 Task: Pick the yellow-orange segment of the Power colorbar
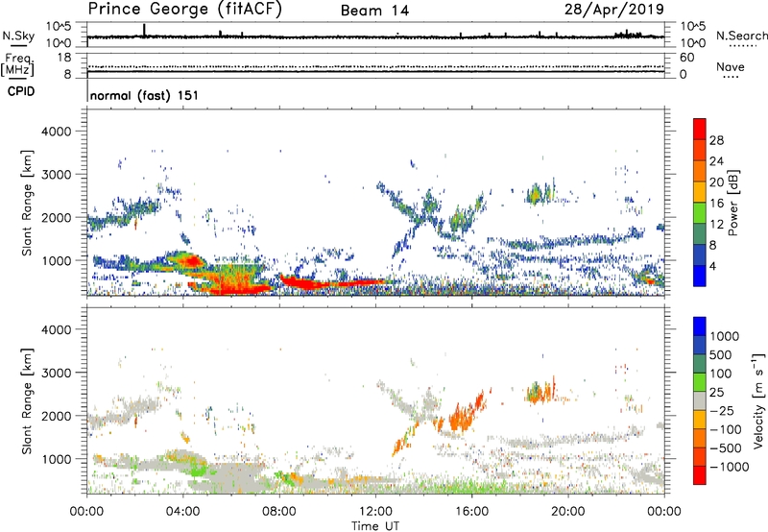pyautogui.click(x=700, y=192)
